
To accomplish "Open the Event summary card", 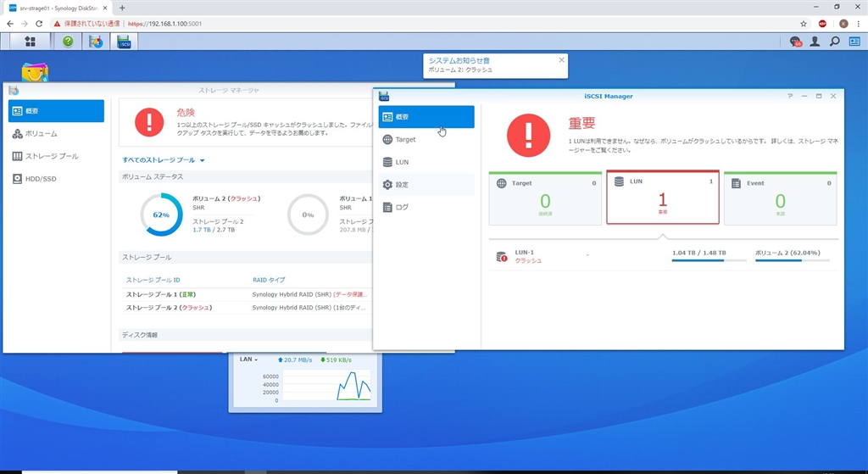I will pos(781,198).
